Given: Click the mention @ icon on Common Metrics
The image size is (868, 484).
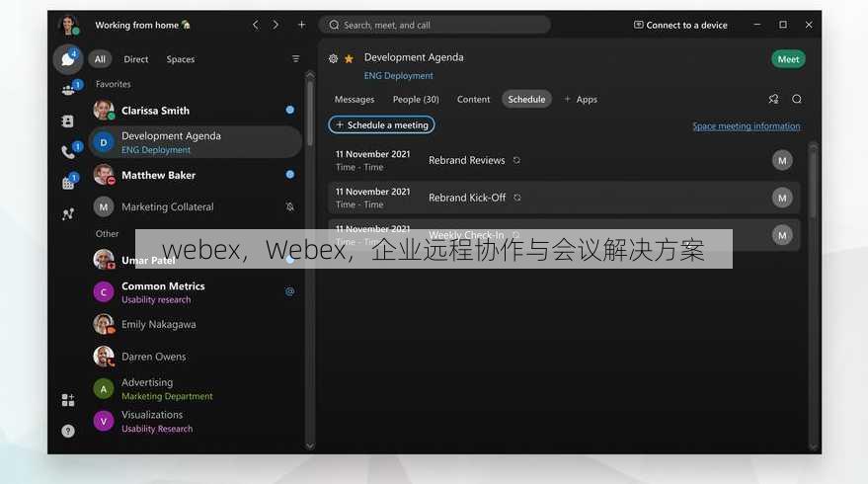Looking at the screenshot, I should (289, 291).
